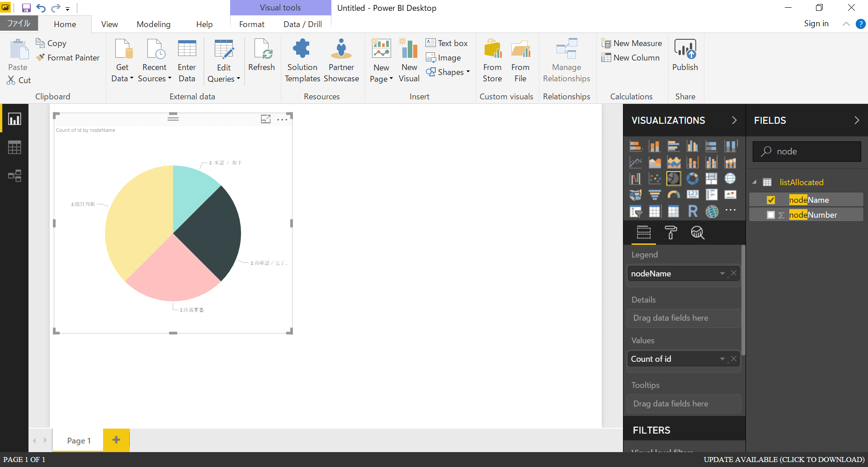Open the Relationships view in left sidebar
Viewport: 868px width, 467px height.
pyautogui.click(x=14, y=176)
